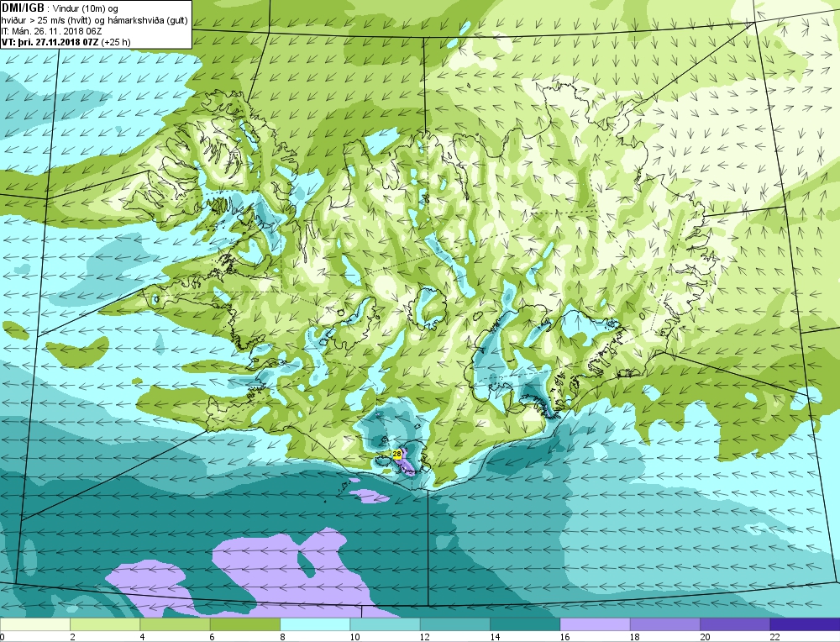Click the initial time line 'IT: Mán. 26. 11. 2018 06Z'
Screen dimensions: 840x642
[51, 31]
